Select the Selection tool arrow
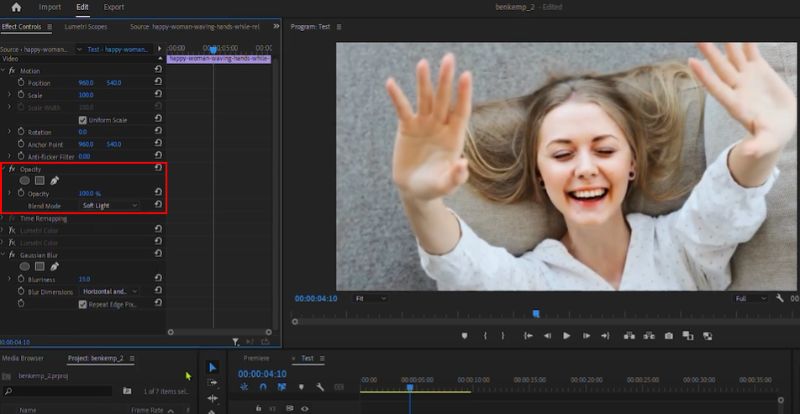800x414 pixels. click(212, 368)
